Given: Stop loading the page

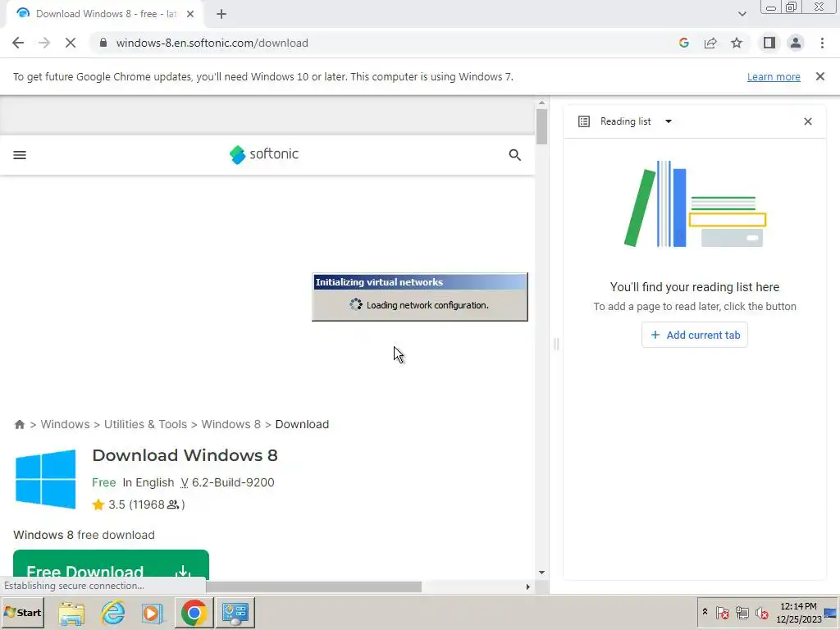Looking at the screenshot, I should 71,43.
